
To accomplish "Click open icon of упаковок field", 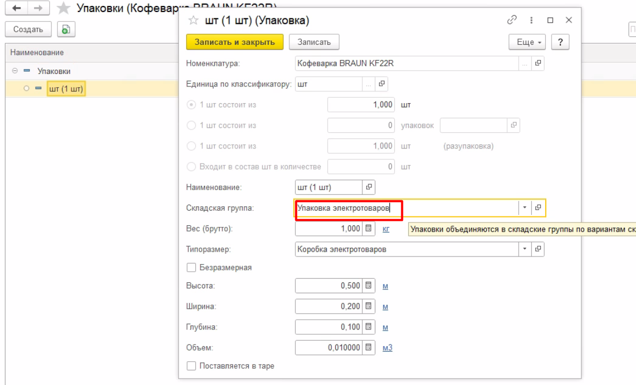I will tap(514, 125).
